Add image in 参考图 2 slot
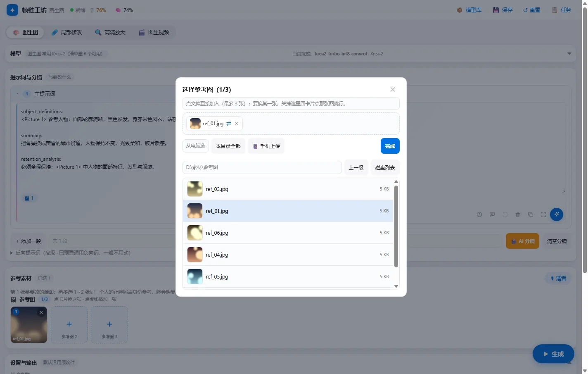Image resolution: width=588 pixels, height=374 pixels. [69, 325]
